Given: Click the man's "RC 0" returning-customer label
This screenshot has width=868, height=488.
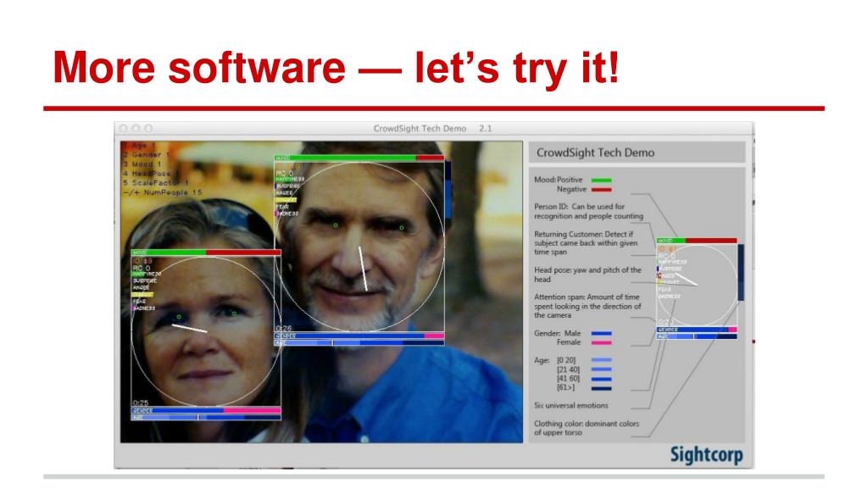Looking at the screenshot, I should tap(284, 173).
